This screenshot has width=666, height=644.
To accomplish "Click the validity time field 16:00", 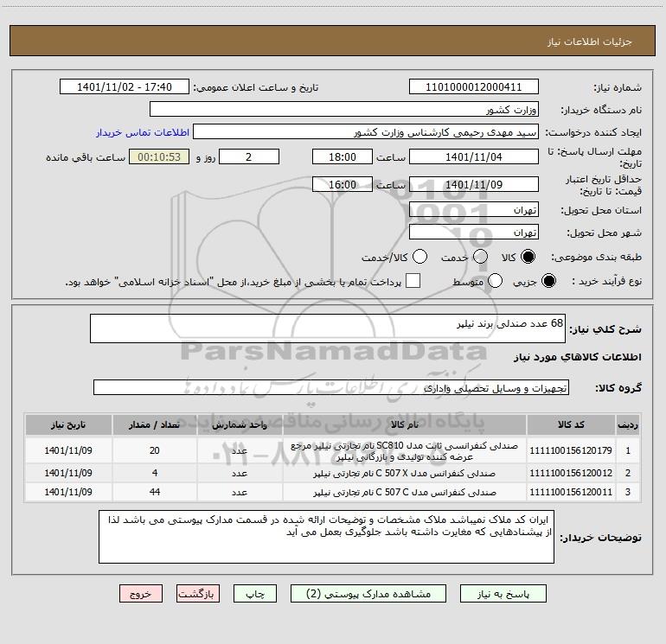I will click(x=343, y=184).
